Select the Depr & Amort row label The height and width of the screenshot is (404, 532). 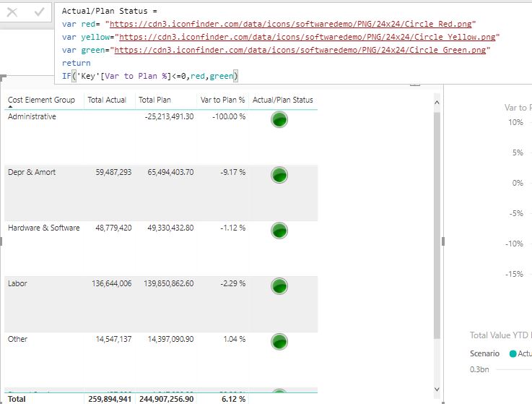[x=32, y=172]
